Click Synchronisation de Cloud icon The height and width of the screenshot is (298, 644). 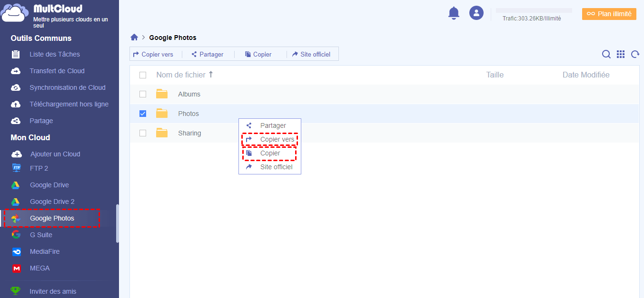point(16,87)
